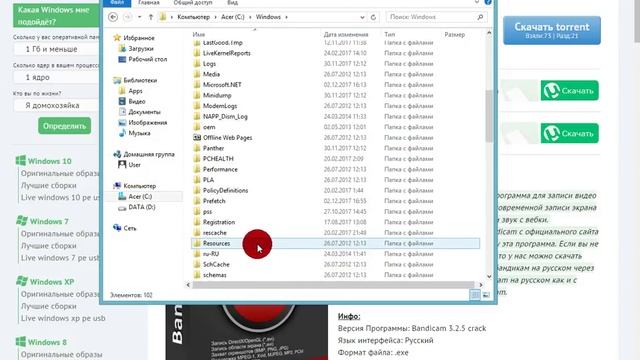640x360 pixels.
Task: Go up one folder level arrow
Action: click(151, 17)
